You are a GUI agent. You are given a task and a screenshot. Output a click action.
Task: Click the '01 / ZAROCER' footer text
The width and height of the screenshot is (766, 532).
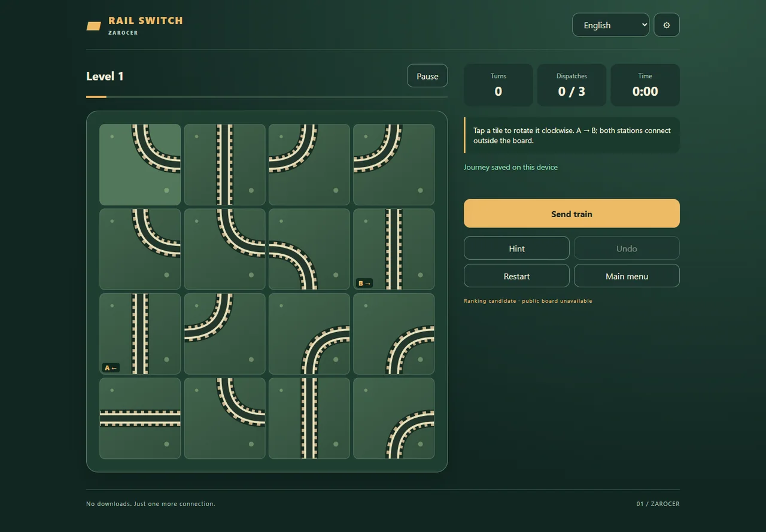click(658, 504)
